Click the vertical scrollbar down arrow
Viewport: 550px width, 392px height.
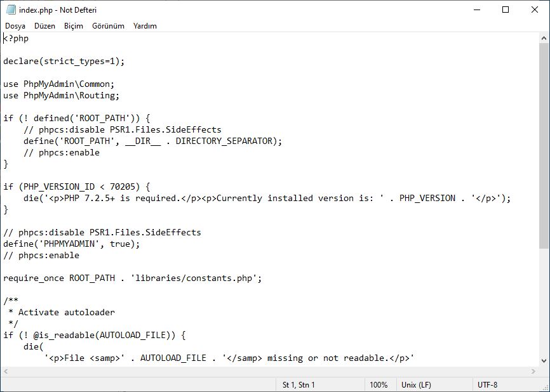click(544, 360)
